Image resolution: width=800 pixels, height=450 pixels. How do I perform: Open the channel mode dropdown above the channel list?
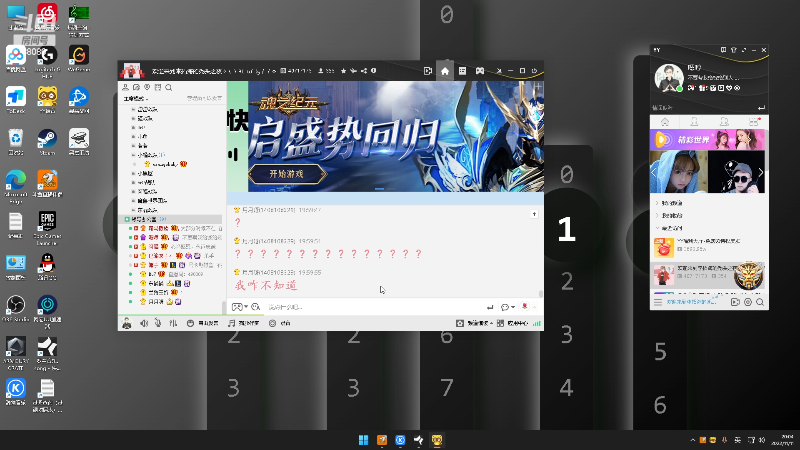[x=135, y=98]
